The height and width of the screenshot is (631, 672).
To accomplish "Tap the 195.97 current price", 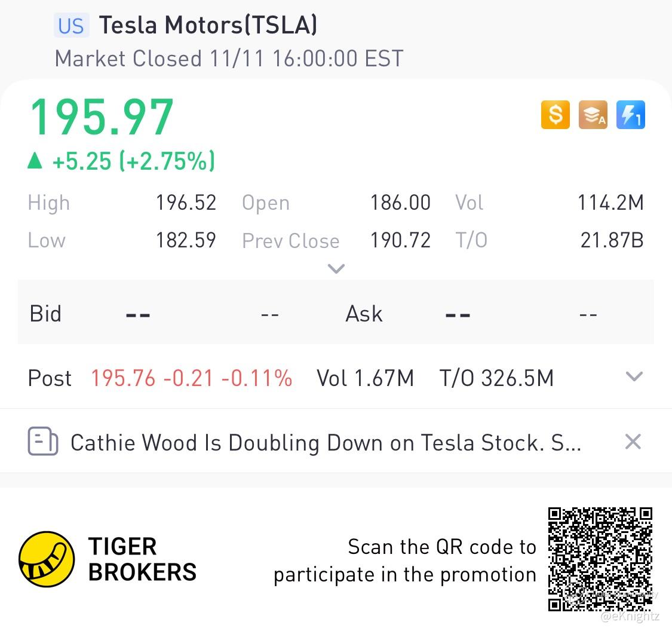I will pyautogui.click(x=102, y=118).
